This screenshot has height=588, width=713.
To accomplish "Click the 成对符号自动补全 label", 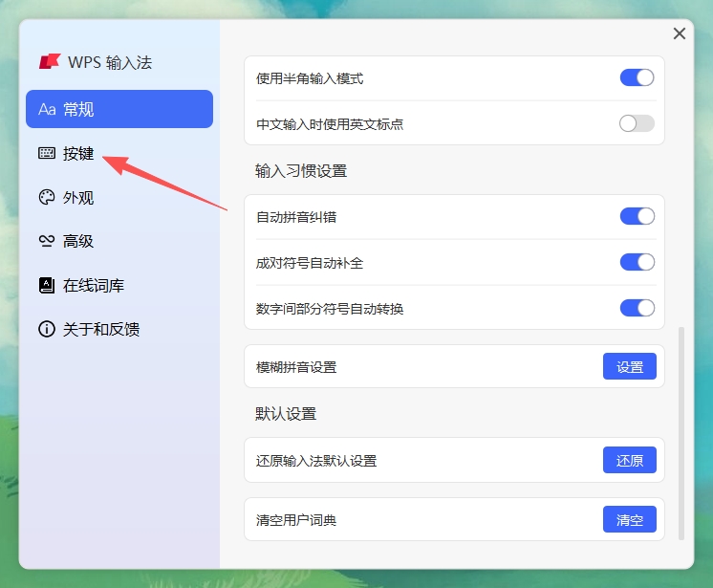I will click(x=310, y=262).
